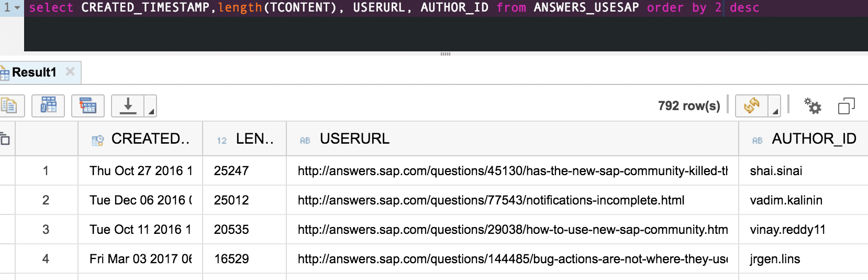Click the AUTHOR_ID column header
The width and height of the screenshot is (868, 280).
[x=814, y=139]
